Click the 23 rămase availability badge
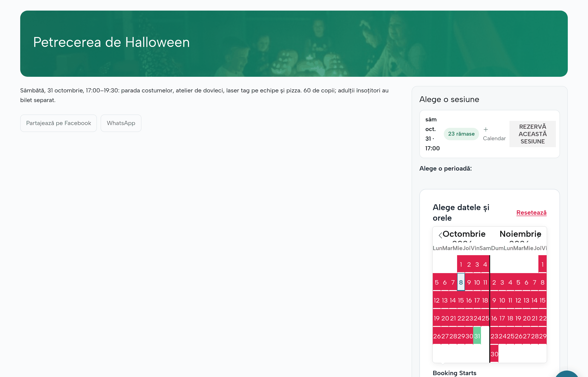Viewport: 588px width, 377px height. click(461, 134)
